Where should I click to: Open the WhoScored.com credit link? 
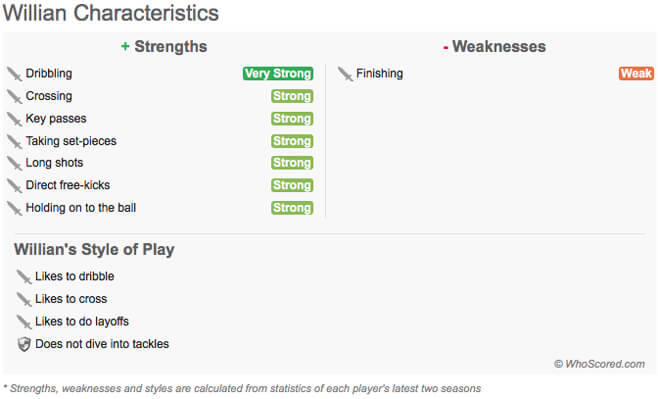click(x=600, y=364)
